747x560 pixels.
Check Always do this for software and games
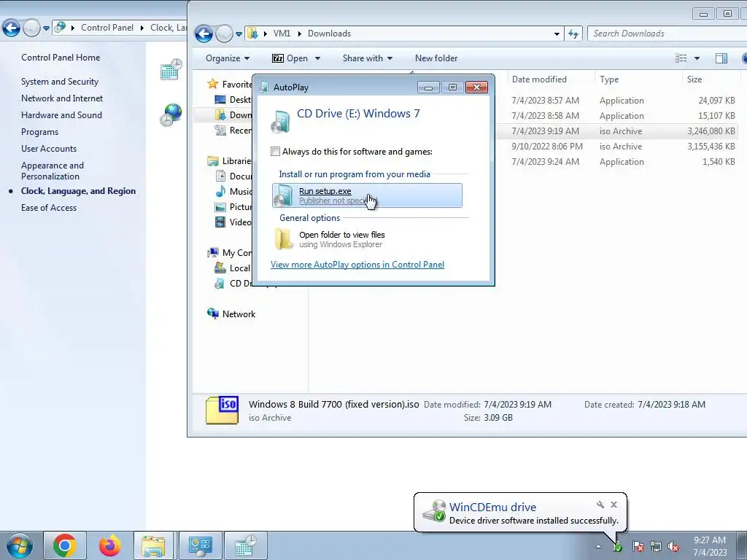click(x=275, y=152)
